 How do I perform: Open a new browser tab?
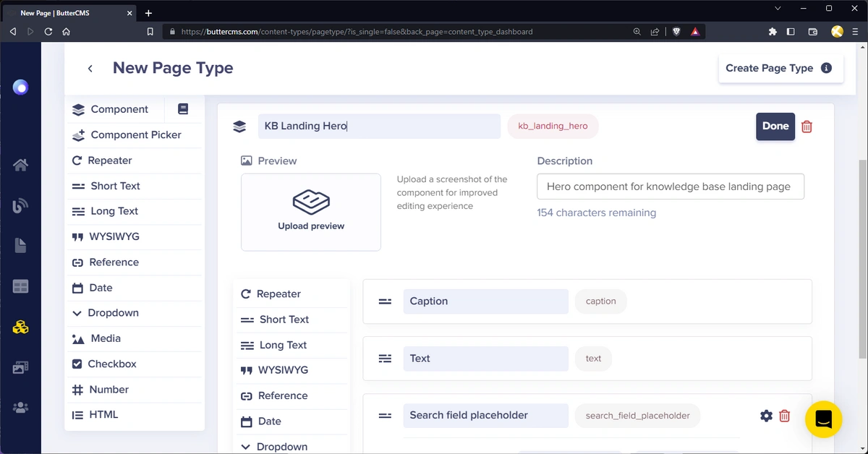coord(148,13)
